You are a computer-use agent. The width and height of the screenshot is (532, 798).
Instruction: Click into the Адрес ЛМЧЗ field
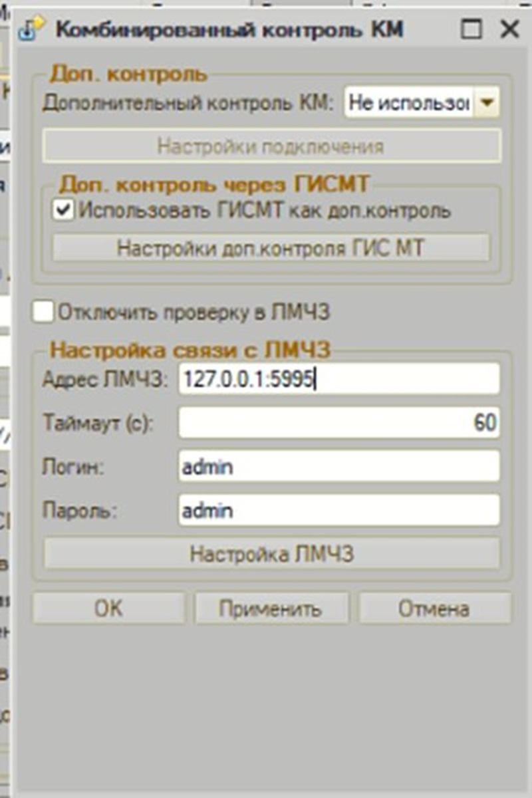338,379
